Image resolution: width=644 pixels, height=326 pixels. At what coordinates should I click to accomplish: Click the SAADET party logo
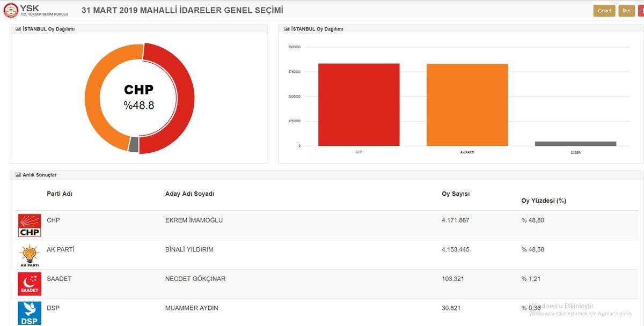click(30, 284)
